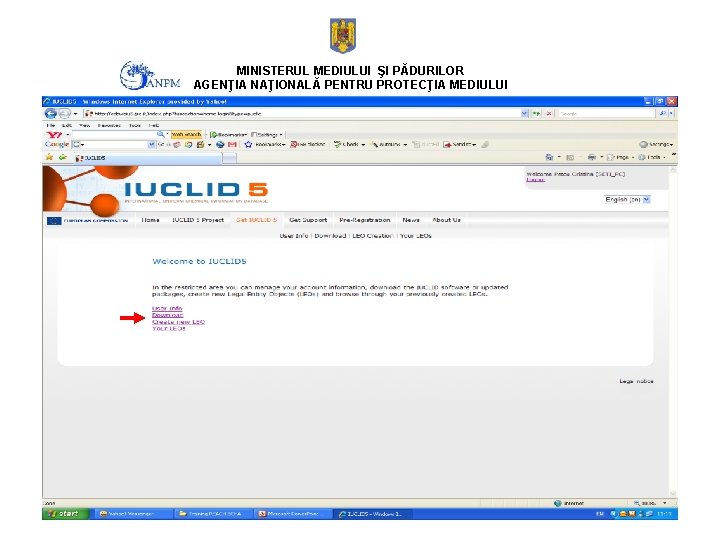This screenshot has width=720, height=540.
Task: Click the browser address bar
Action: (x=302, y=113)
